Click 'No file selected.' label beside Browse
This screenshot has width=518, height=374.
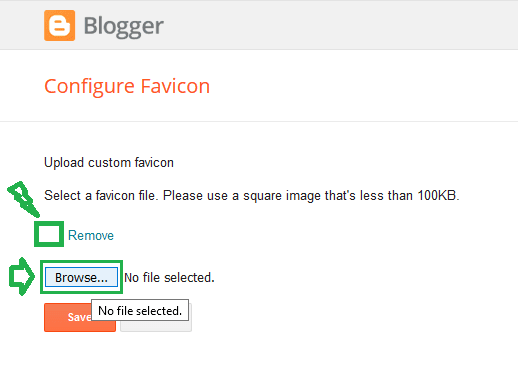[x=169, y=277]
